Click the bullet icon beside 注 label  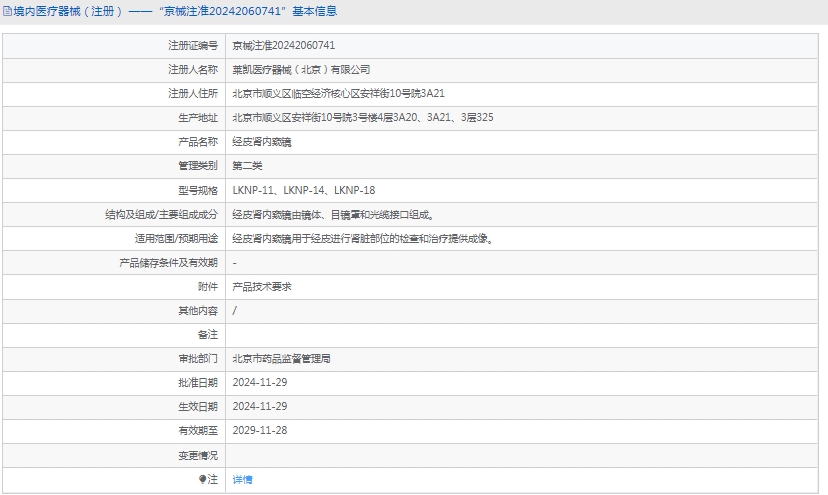[x=201, y=480]
